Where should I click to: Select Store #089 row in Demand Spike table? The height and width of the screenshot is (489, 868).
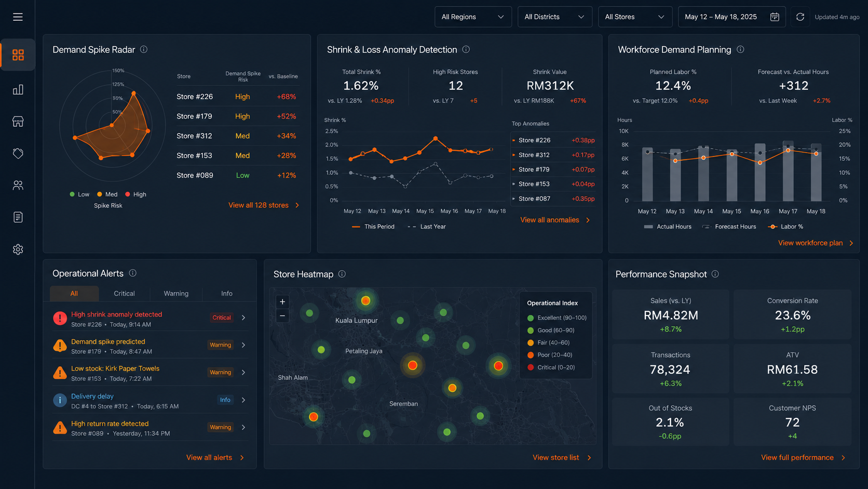(238, 175)
